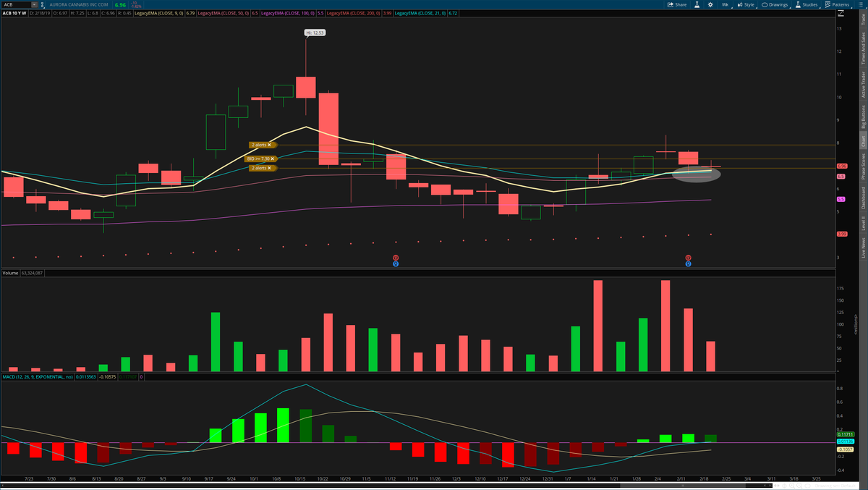The image size is (868, 490).
Task: Click the Share icon in top toolbar
Action: click(x=676, y=4)
